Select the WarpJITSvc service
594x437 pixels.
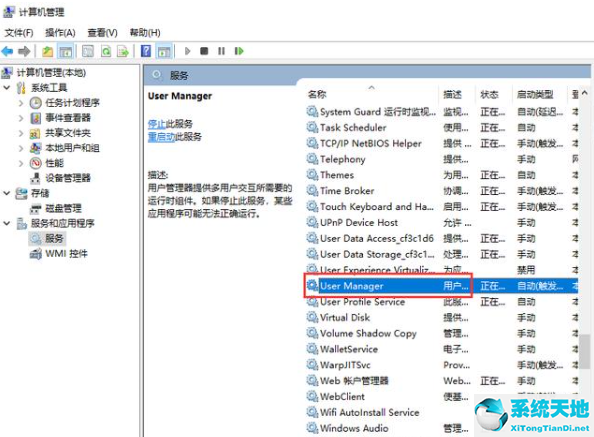[x=442, y=365]
